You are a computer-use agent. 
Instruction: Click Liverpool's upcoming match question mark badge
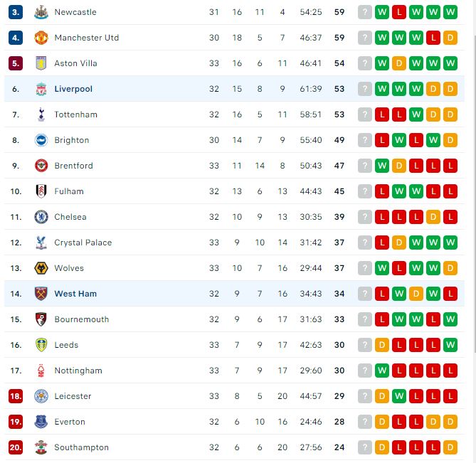click(365, 89)
